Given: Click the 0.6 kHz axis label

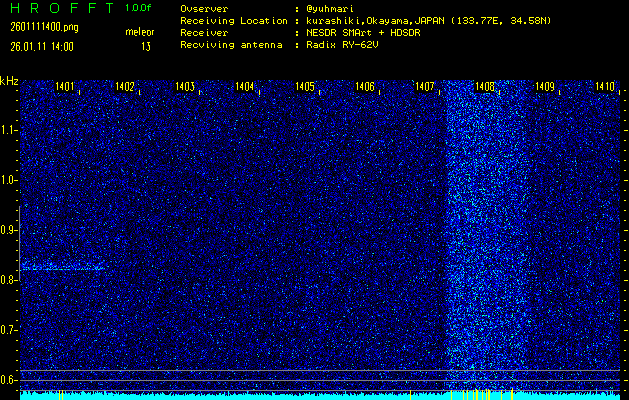Looking at the screenshot, I should click(8, 380).
